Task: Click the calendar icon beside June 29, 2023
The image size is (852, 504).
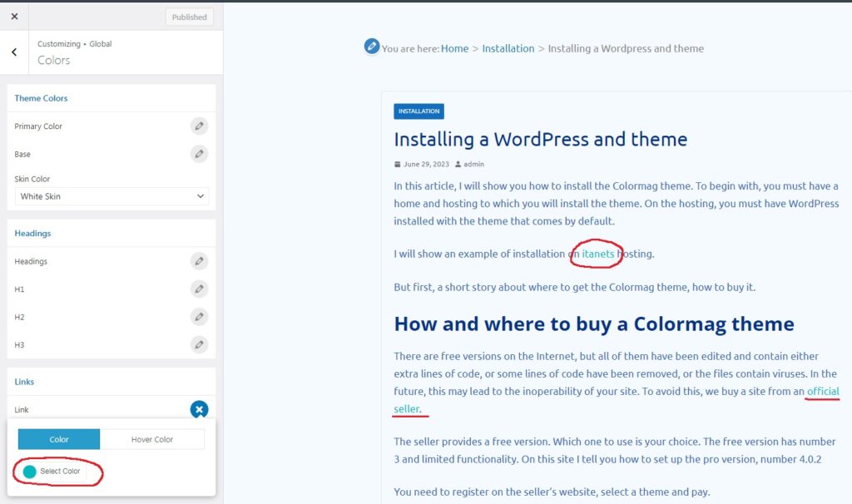Action: coord(397,164)
